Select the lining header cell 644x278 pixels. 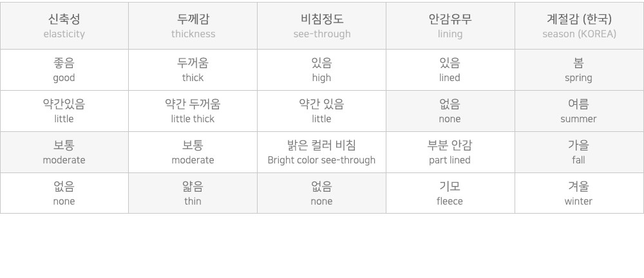[x=450, y=26]
